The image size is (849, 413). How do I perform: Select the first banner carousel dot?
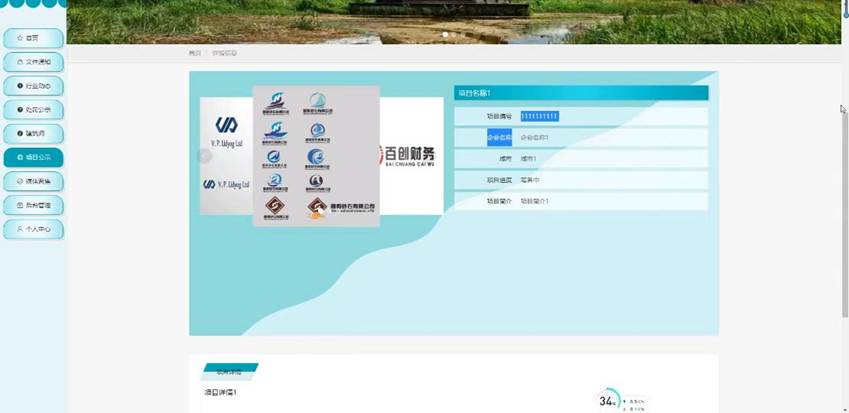(x=445, y=35)
